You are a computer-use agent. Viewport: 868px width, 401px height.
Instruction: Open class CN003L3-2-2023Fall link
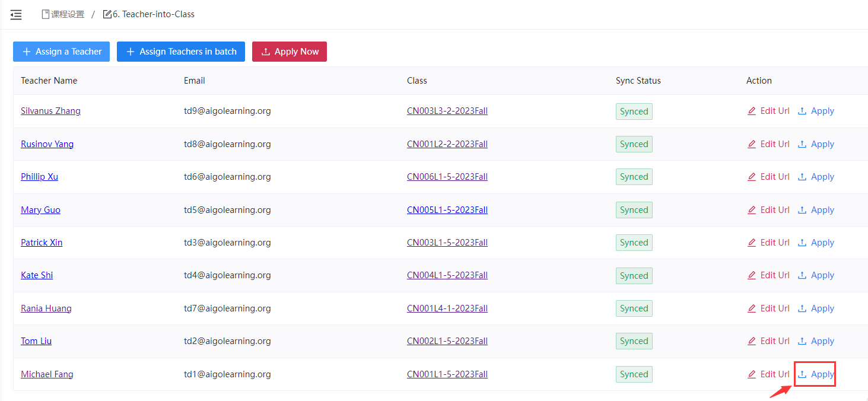(447, 111)
